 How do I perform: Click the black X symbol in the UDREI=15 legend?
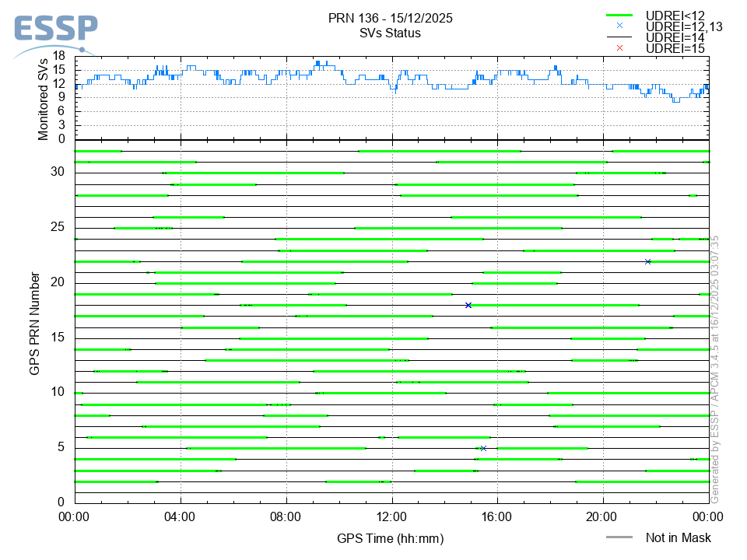point(619,48)
